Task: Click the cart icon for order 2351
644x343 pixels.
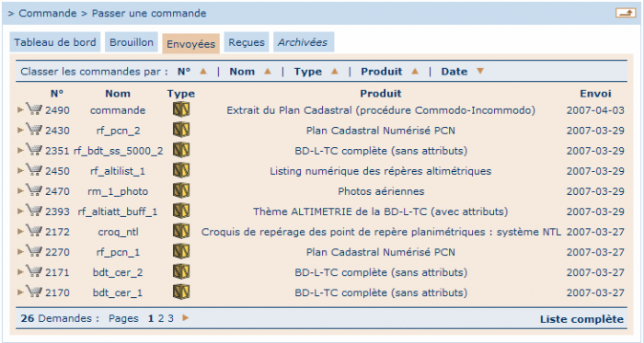Action: pos(34,150)
